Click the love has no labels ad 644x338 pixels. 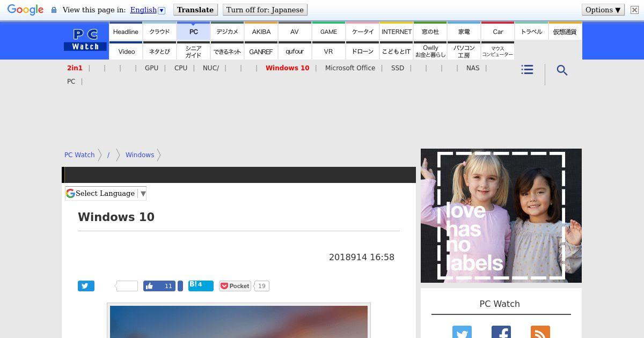(501, 216)
